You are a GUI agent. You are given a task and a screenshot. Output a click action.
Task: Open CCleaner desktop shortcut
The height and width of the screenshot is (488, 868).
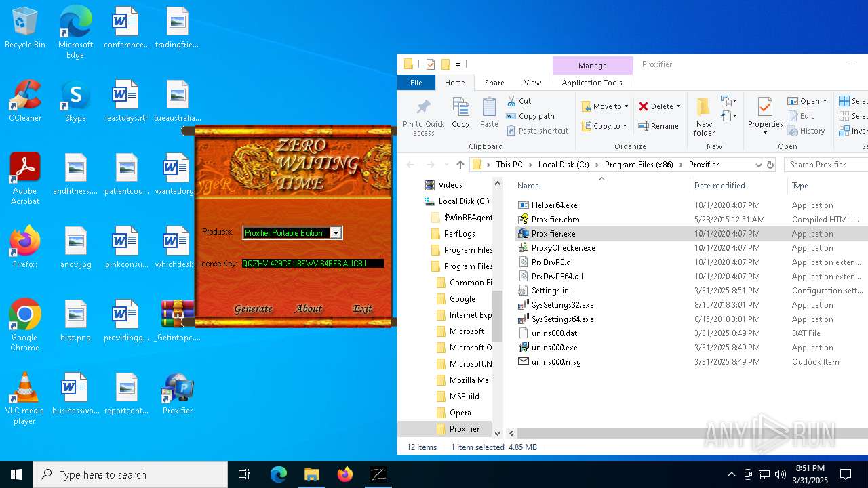click(x=24, y=100)
